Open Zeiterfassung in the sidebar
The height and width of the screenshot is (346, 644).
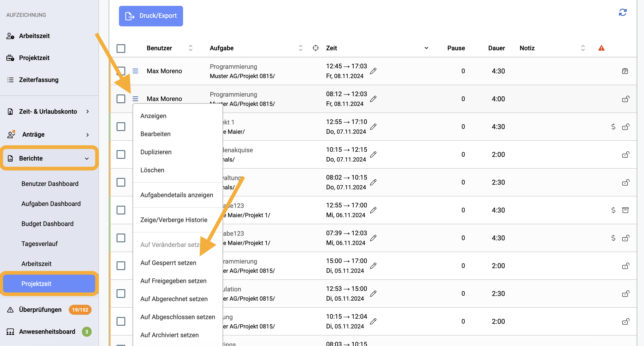pyautogui.click(x=39, y=80)
